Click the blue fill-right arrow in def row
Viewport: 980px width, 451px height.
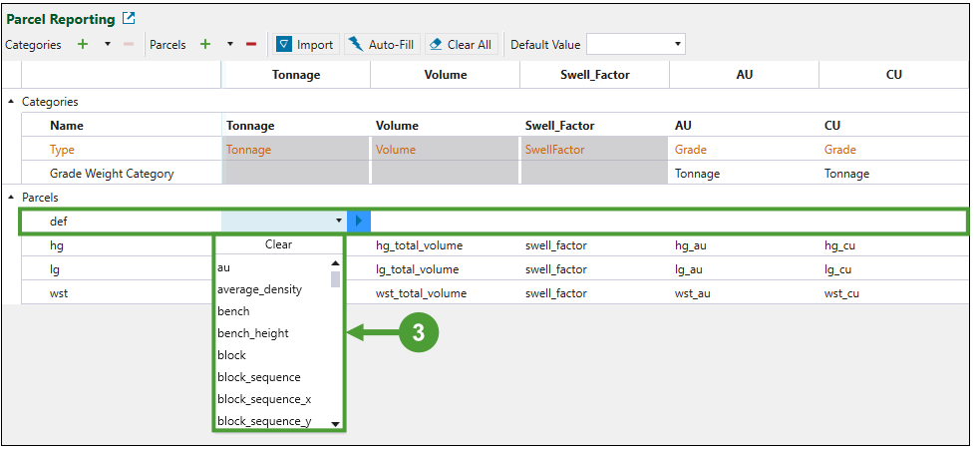[359, 221]
